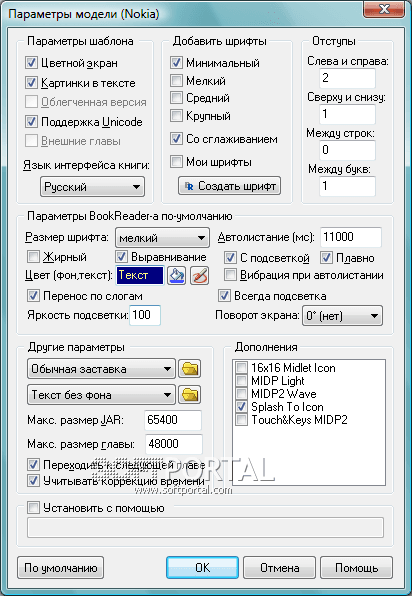Toggle Картинки в тексте checkbox
412x596 pixels.
point(31,82)
